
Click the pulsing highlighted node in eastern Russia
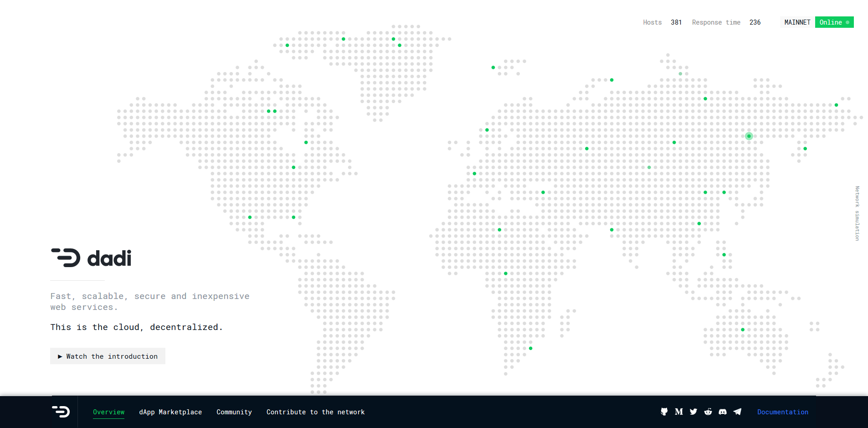tap(749, 136)
